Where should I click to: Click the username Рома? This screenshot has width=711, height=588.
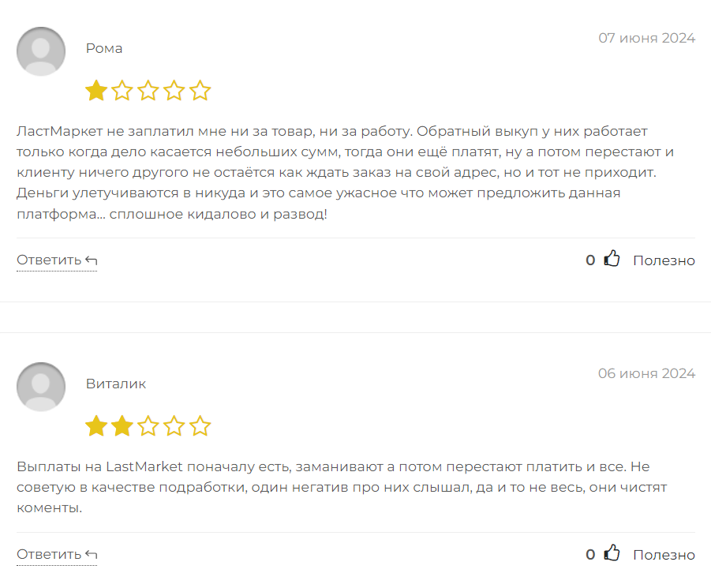pyautogui.click(x=104, y=48)
